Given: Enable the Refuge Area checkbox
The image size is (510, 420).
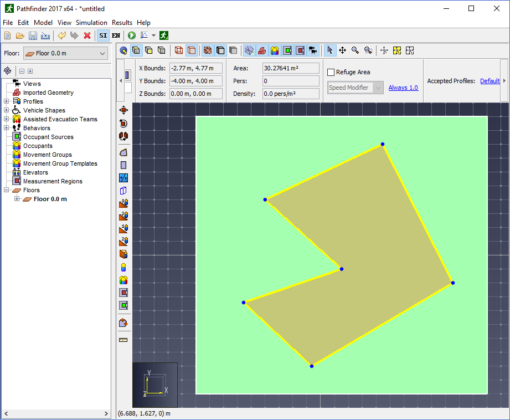Looking at the screenshot, I should (x=331, y=72).
